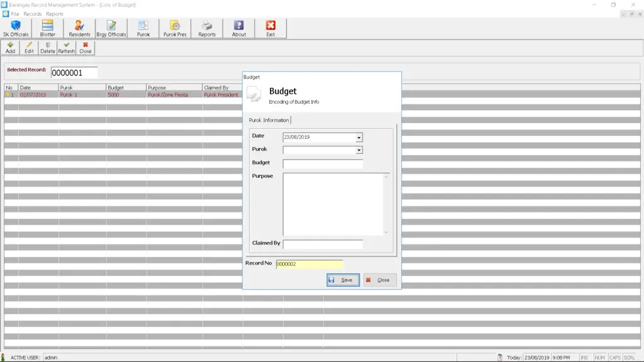Viewport: 644px width, 362px height.
Task: Add a new budget record
Action: [x=10, y=47]
